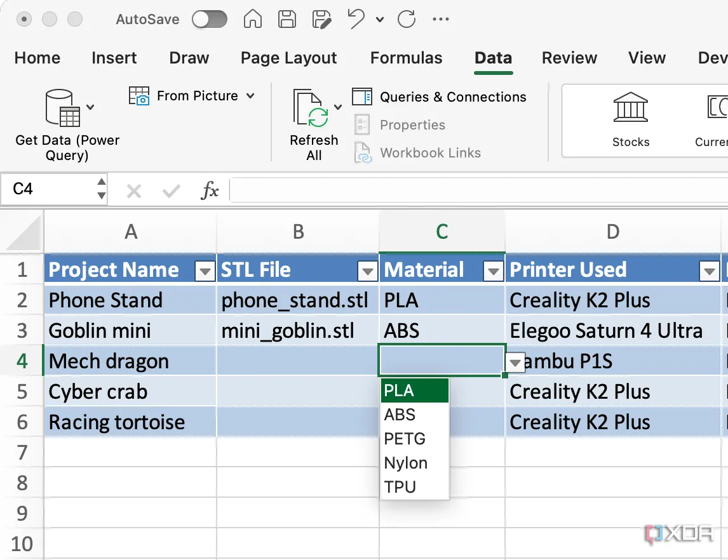Select the Stocks data type
This screenshot has height=560, width=728.
pos(631,120)
